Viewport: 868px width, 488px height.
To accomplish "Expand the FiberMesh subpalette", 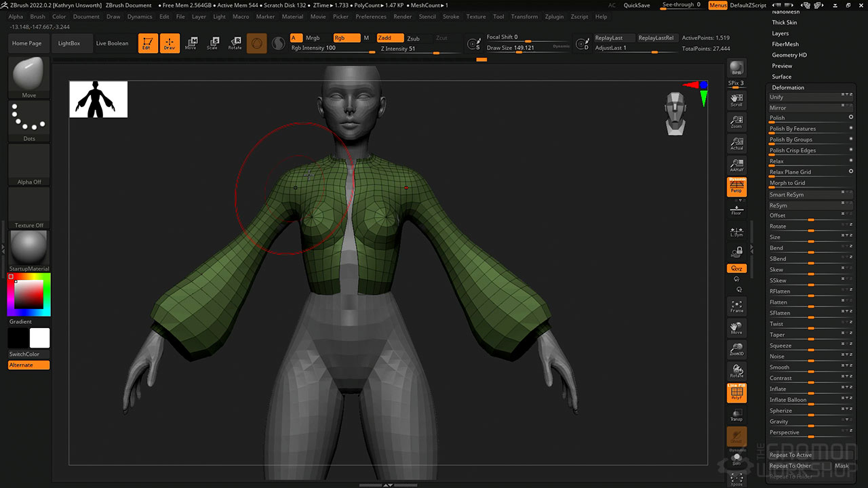I will pyautogui.click(x=785, y=44).
